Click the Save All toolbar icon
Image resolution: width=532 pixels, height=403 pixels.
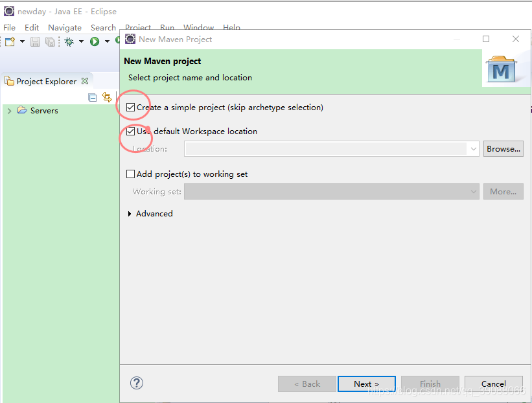[x=50, y=41]
